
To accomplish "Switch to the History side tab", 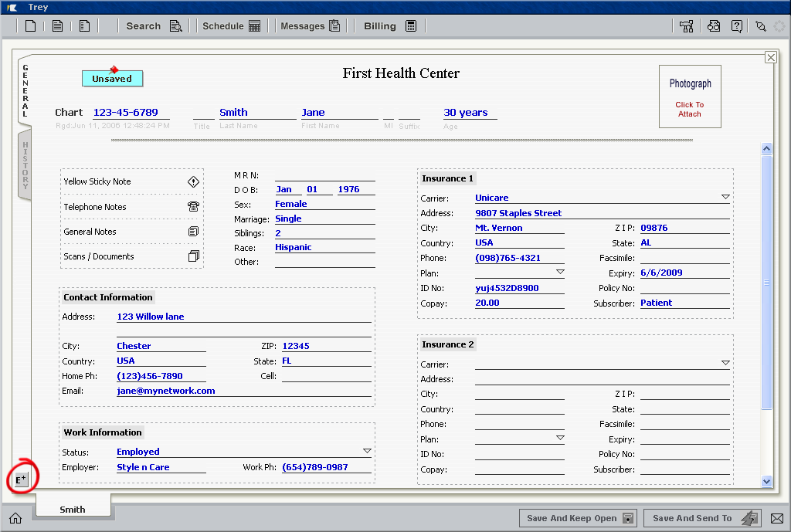I will (25, 165).
